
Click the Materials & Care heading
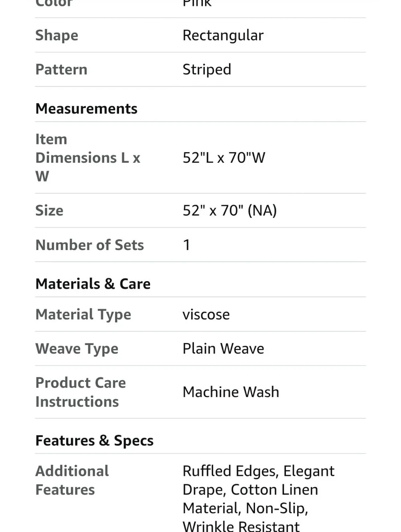(x=93, y=284)
